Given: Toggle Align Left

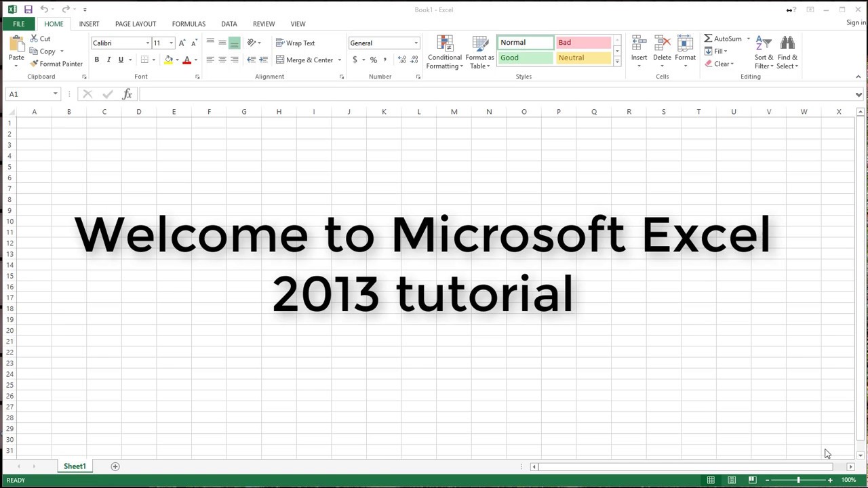Looking at the screenshot, I should tap(210, 60).
